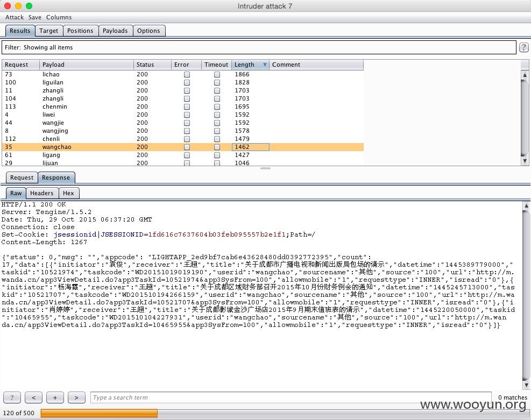Click results table scroll down arrow
The height and width of the screenshot is (420, 531).
525,161
